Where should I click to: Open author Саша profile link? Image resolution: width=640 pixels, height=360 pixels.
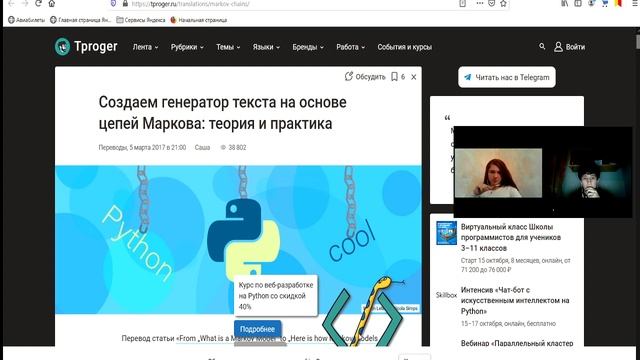point(202,147)
